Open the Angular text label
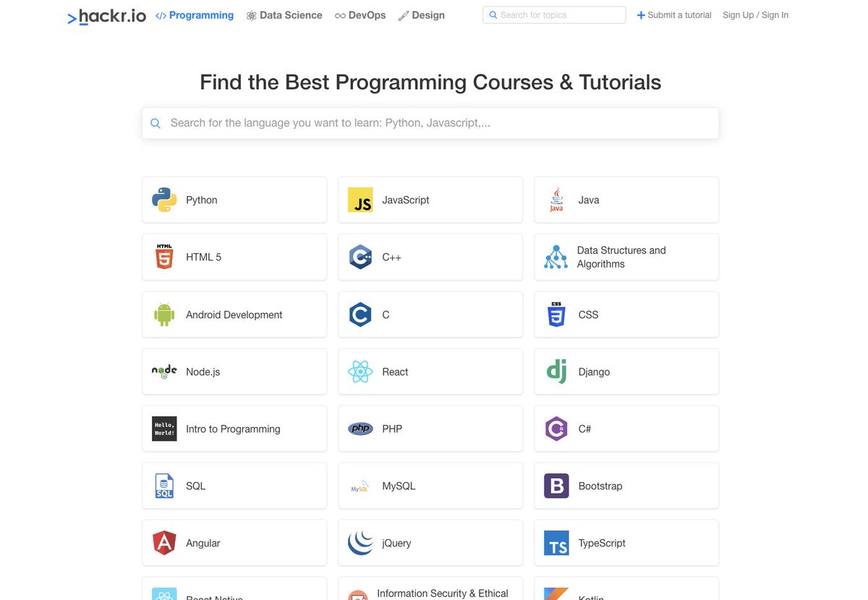The height and width of the screenshot is (600, 868). point(203,544)
